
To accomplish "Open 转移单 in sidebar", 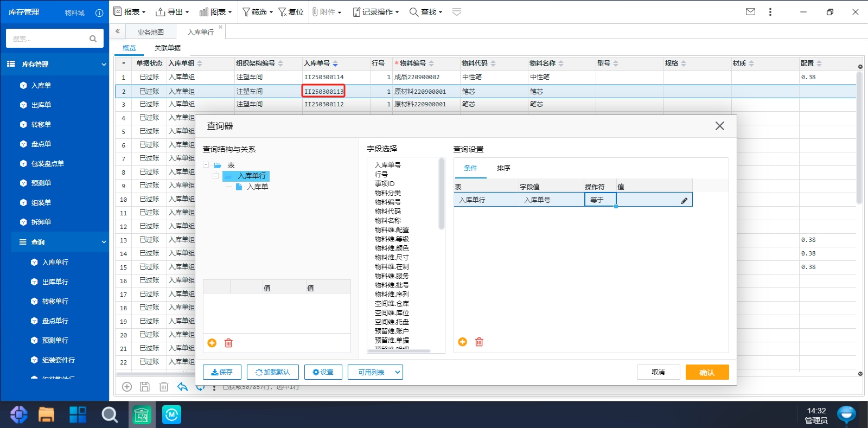I will [41, 124].
